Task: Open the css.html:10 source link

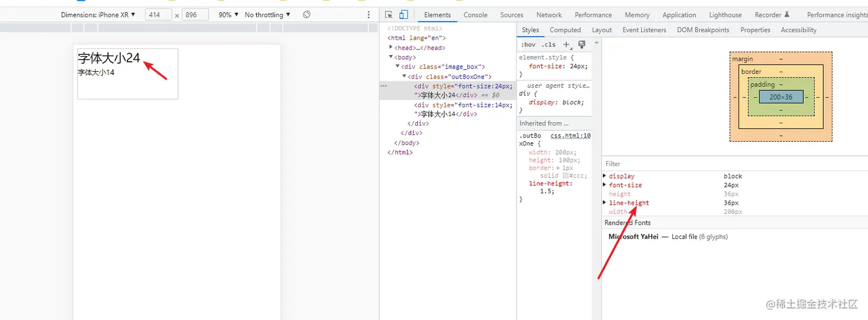Action: [x=571, y=136]
